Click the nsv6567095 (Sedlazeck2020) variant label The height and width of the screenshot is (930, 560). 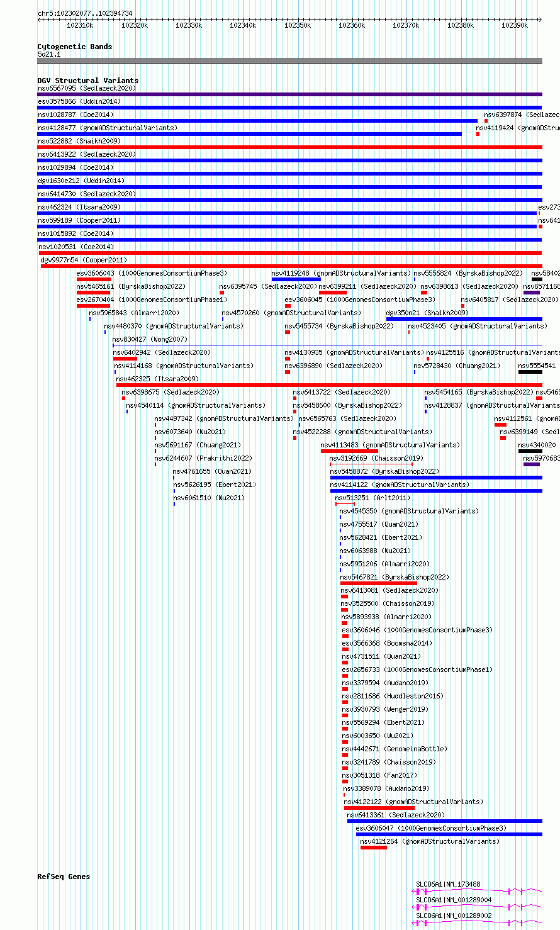point(86,88)
